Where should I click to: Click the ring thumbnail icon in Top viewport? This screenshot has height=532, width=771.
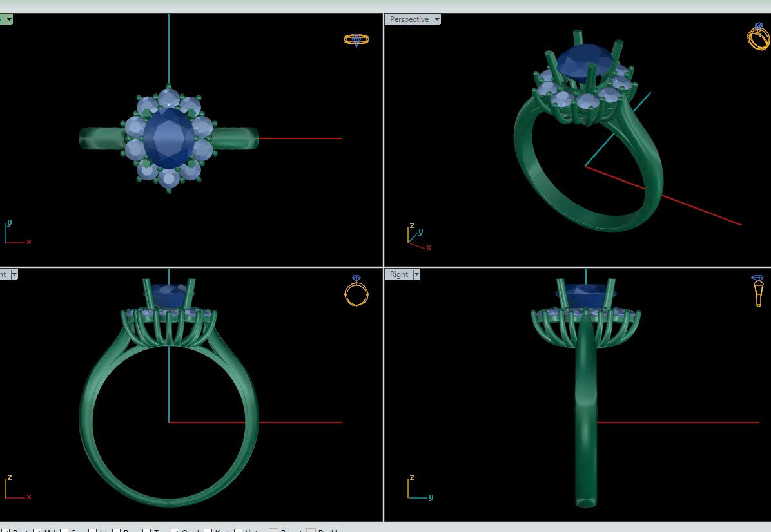coord(356,39)
